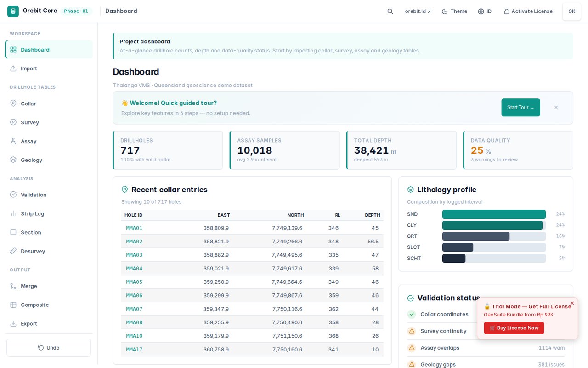Select Export in the Output section
The width and height of the screenshot is (588, 368).
pos(49,323)
